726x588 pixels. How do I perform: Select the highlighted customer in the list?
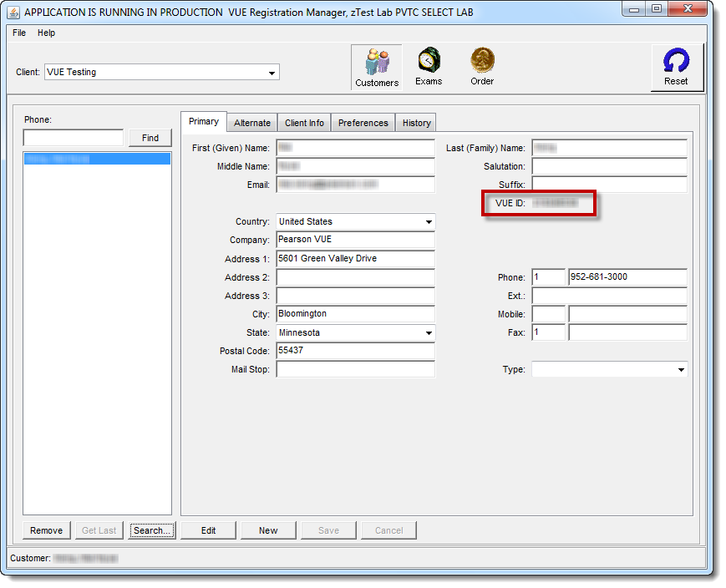pos(97,160)
